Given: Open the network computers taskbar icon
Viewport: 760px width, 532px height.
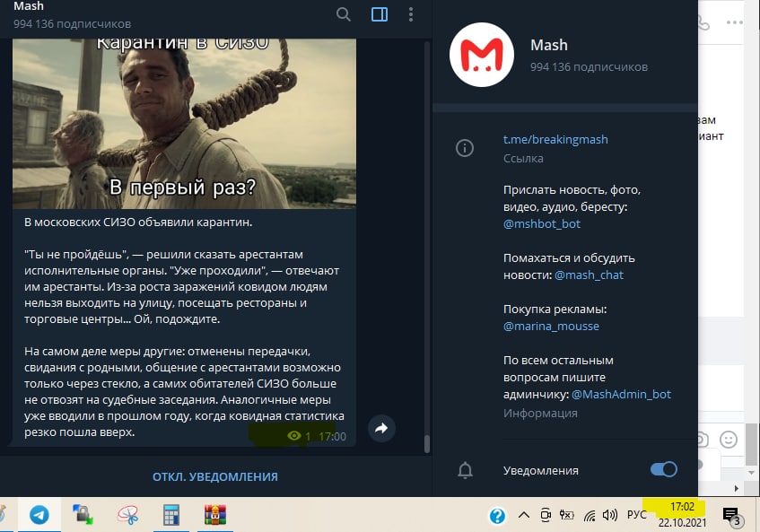Looking at the screenshot, I should (x=83, y=515).
